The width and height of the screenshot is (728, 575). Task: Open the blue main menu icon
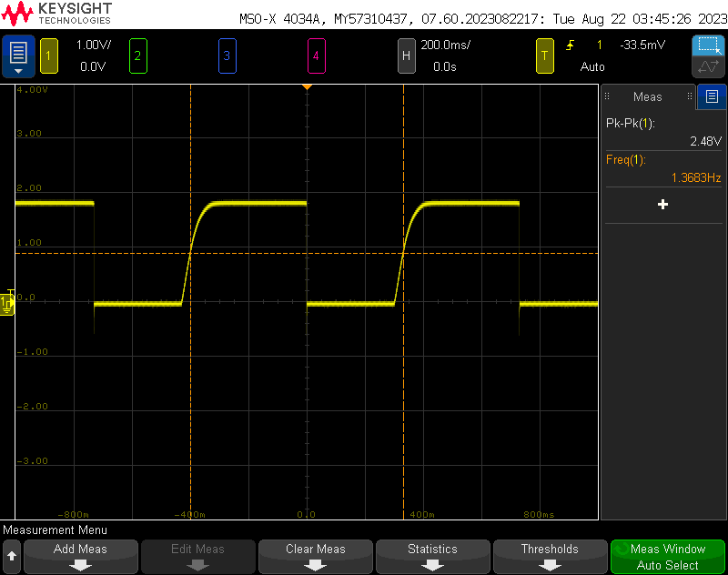[x=19, y=55]
